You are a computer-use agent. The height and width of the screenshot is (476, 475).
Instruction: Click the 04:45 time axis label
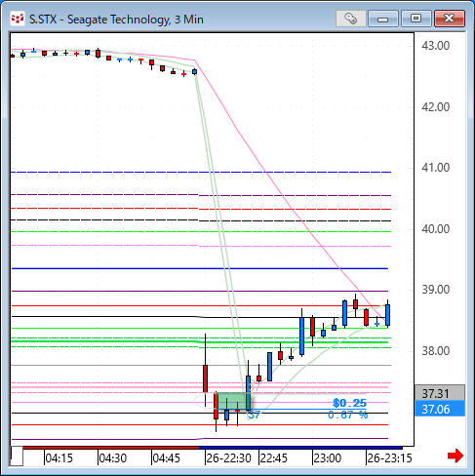166,458
